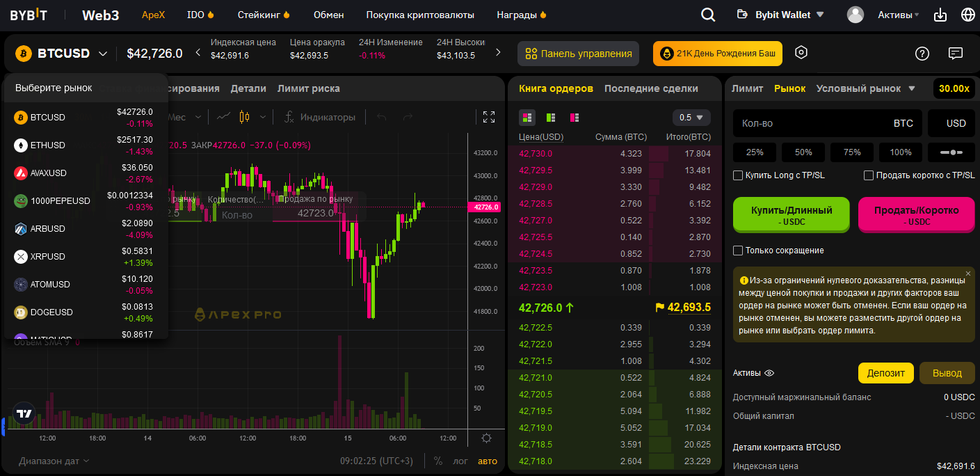Image resolution: width=980 pixels, height=476 pixels.
Task: Switch to the Лимит риска tab
Action: (x=309, y=88)
